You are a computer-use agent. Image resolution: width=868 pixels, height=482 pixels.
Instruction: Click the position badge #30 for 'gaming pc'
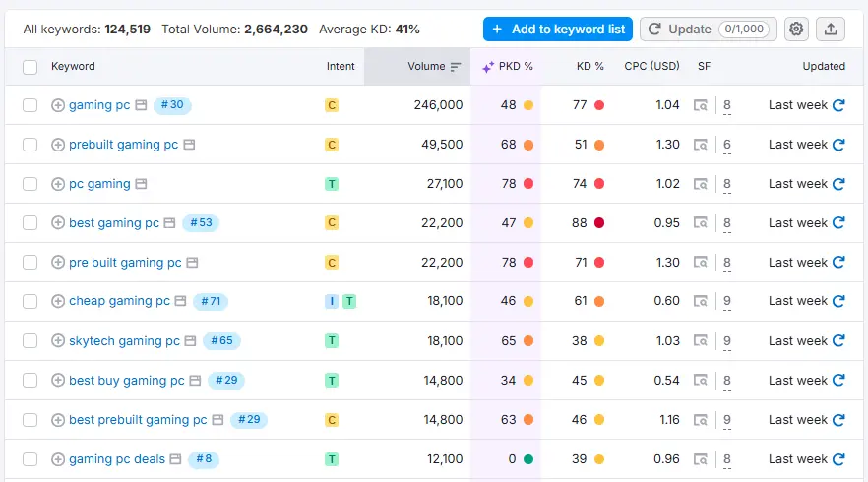172,105
